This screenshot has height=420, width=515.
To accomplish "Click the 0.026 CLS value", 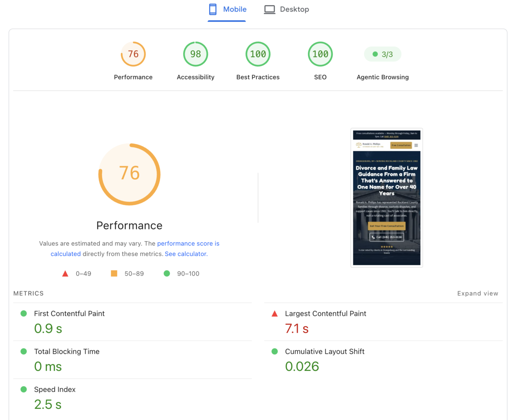I will [302, 366].
